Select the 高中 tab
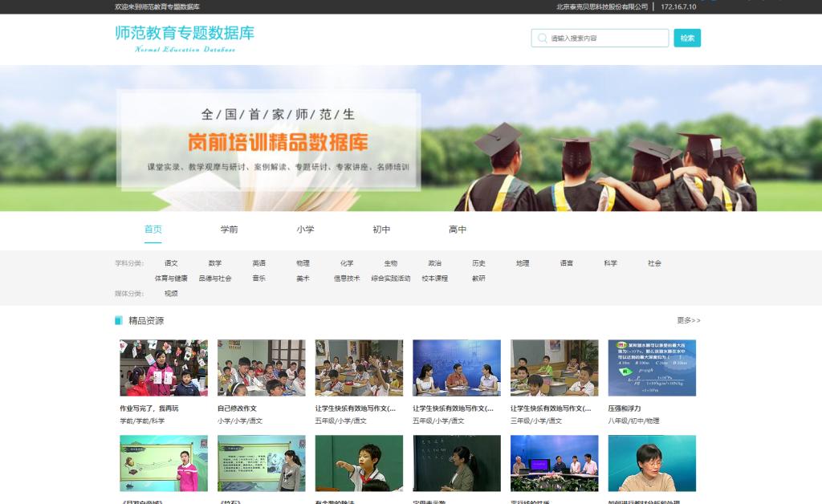 458,230
